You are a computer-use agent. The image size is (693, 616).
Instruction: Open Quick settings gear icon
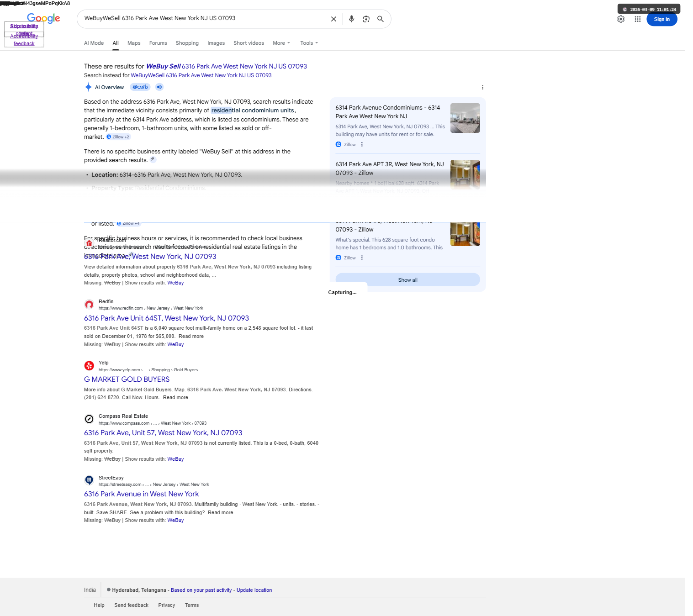621,19
